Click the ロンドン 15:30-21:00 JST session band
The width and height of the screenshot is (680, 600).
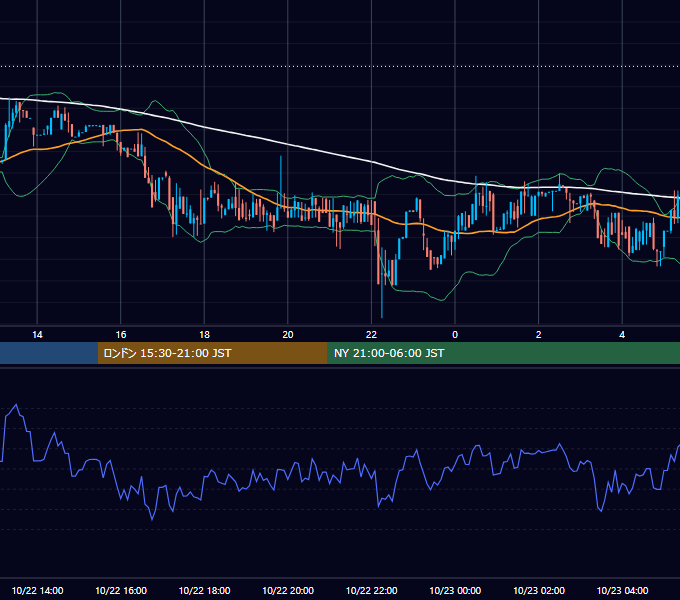pyautogui.click(x=212, y=353)
